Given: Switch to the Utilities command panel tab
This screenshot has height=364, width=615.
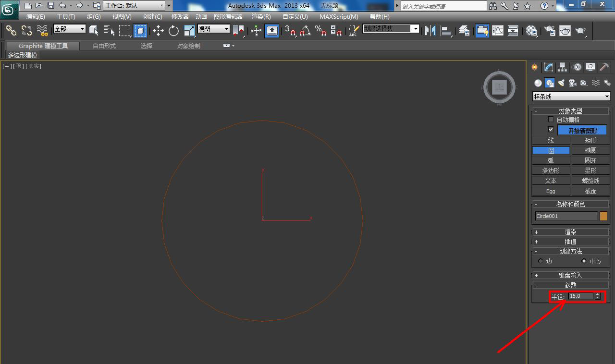Looking at the screenshot, I should (x=604, y=67).
